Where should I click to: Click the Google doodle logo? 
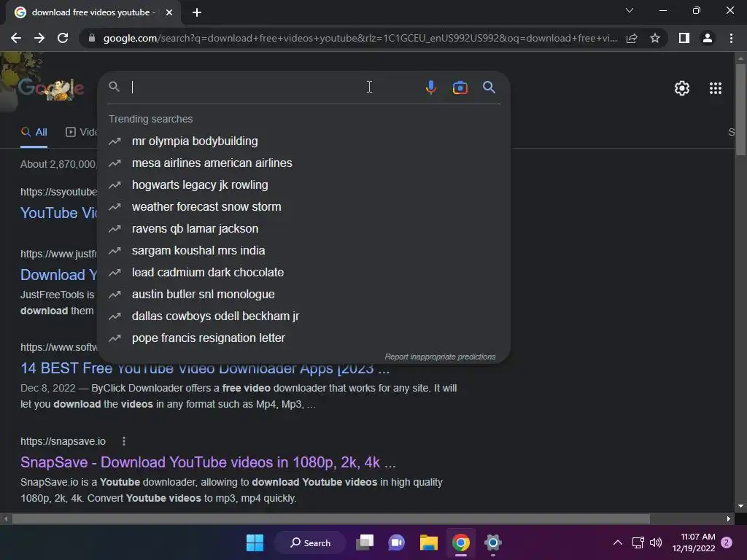pyautogui.click(x=52, y=88)
